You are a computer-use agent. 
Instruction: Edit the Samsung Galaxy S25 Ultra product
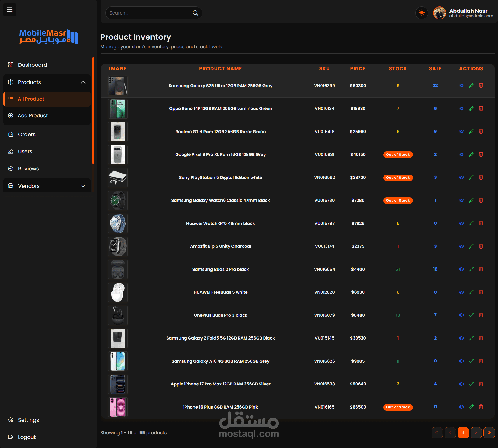click(471, 86)
